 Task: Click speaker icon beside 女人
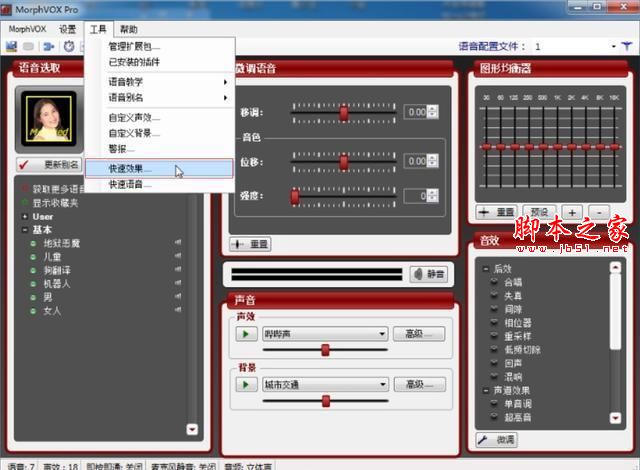tap(178, 310)
